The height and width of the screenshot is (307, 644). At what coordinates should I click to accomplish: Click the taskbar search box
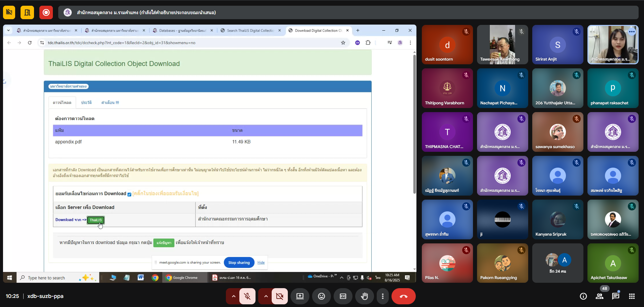(x=58, y=278)
